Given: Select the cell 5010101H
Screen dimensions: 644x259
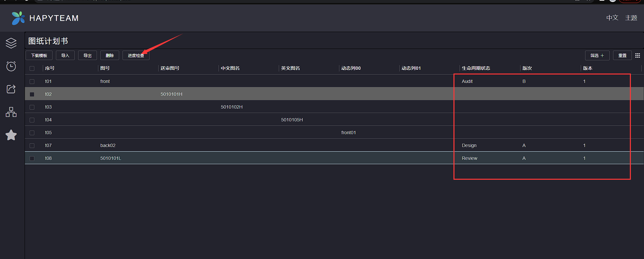Looking at the screenshot, I should (x=171, y=94).
